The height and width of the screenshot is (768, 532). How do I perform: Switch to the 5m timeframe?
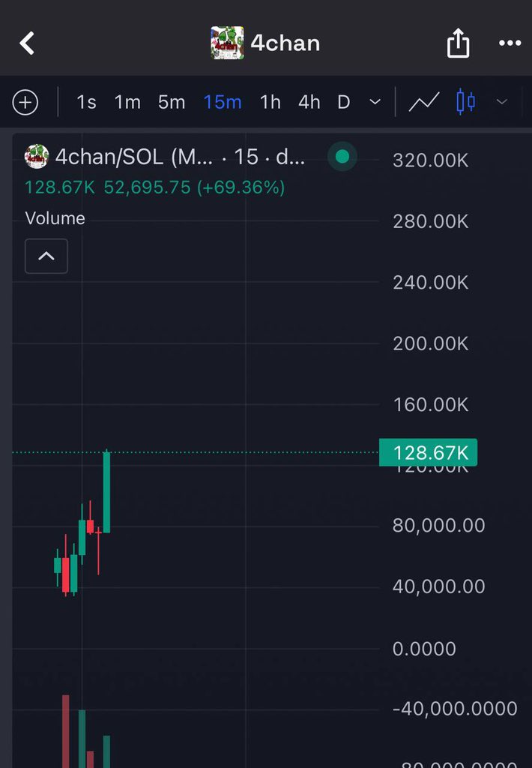(x=172, y=102)
